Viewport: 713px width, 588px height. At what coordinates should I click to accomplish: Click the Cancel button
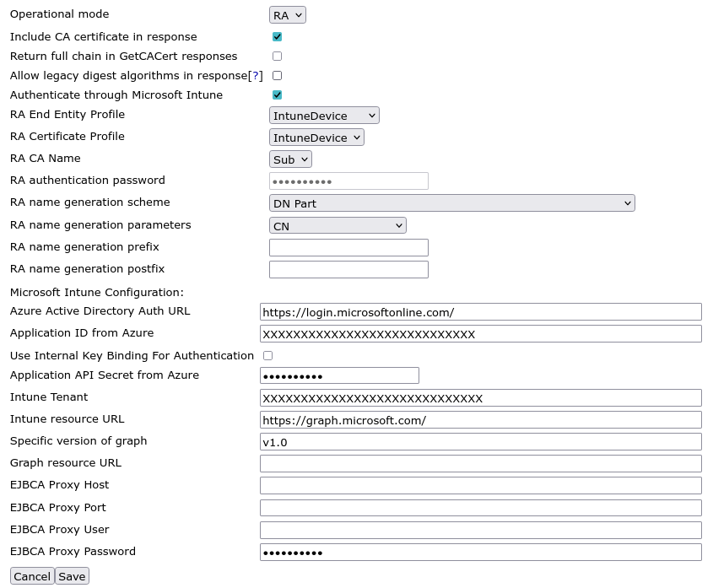click(x=32, y=576)
